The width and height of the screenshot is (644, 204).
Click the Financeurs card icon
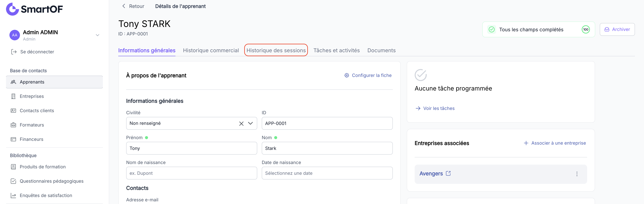pos(14,139)
